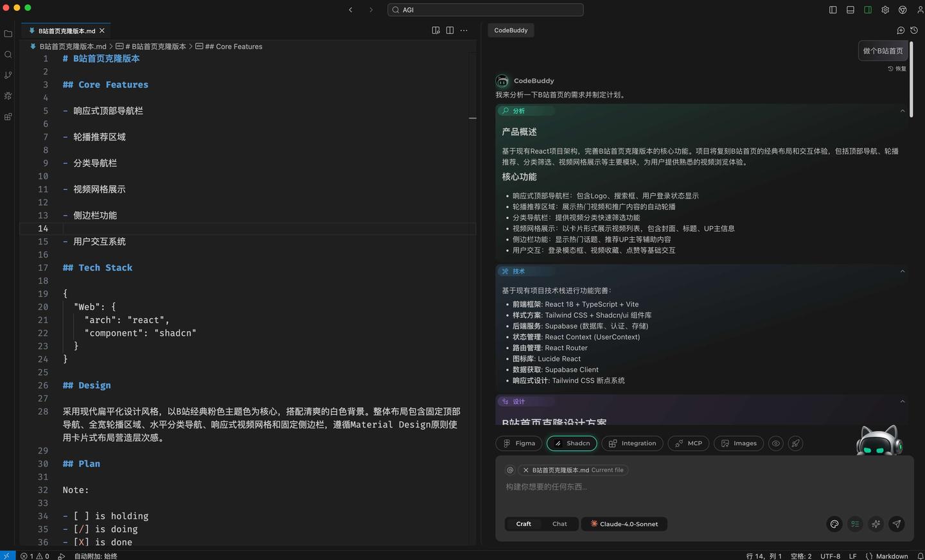Click the debug run icon in status bar
Viewport: 925px width, 560px height.
62,556
